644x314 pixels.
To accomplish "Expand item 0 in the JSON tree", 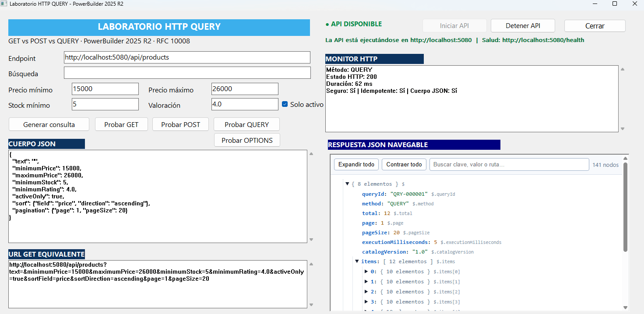I will coord(366,272).
